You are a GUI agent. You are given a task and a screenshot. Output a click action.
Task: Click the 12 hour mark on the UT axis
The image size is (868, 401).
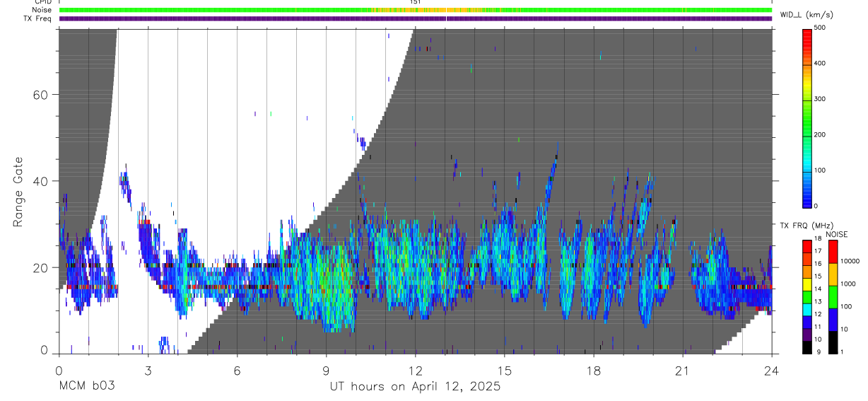(416, 371)
